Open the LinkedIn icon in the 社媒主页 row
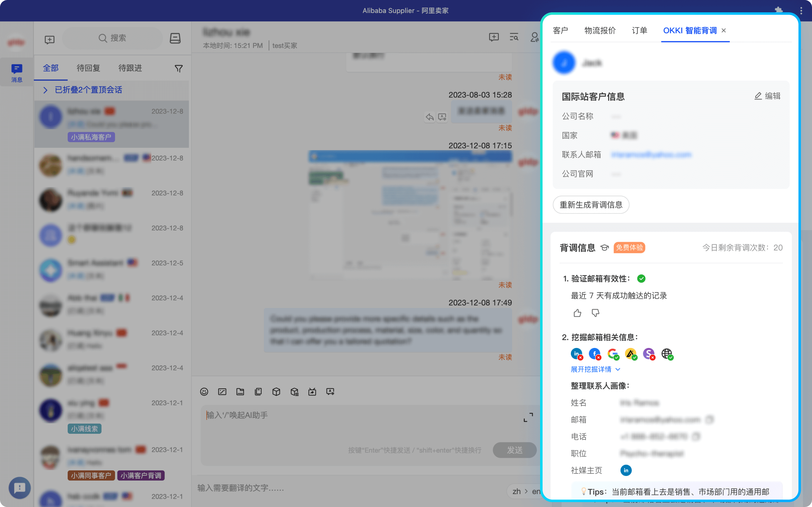The height and width of the screenshot is (507, 812). tap(626, 470)
